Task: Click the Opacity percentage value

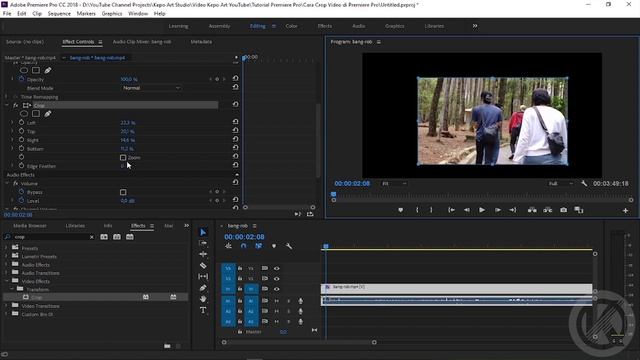Action: (129, 79)
